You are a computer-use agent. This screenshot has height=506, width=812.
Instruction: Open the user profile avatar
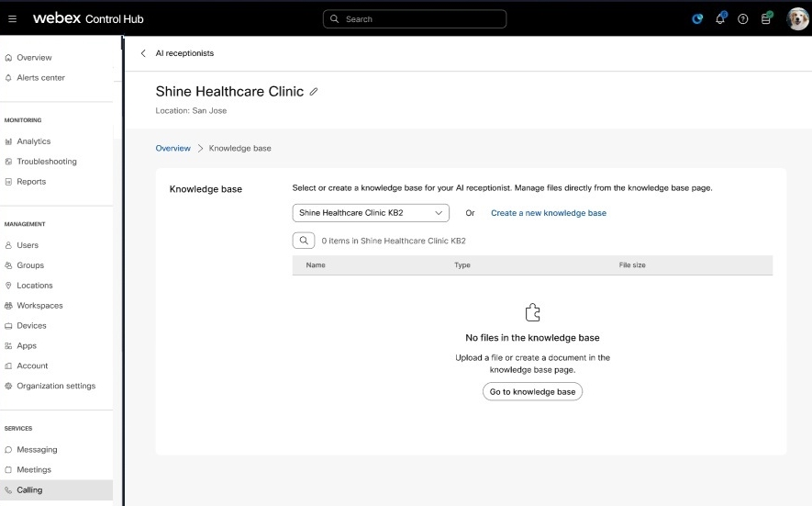pyautogui.click(x=797, y=19)
